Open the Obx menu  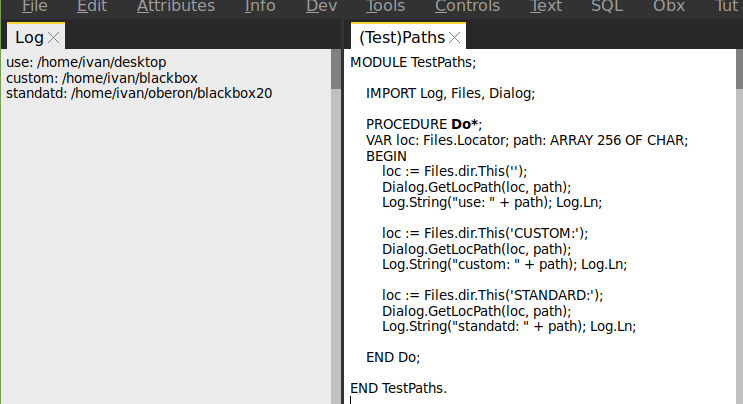pos(669,6)
